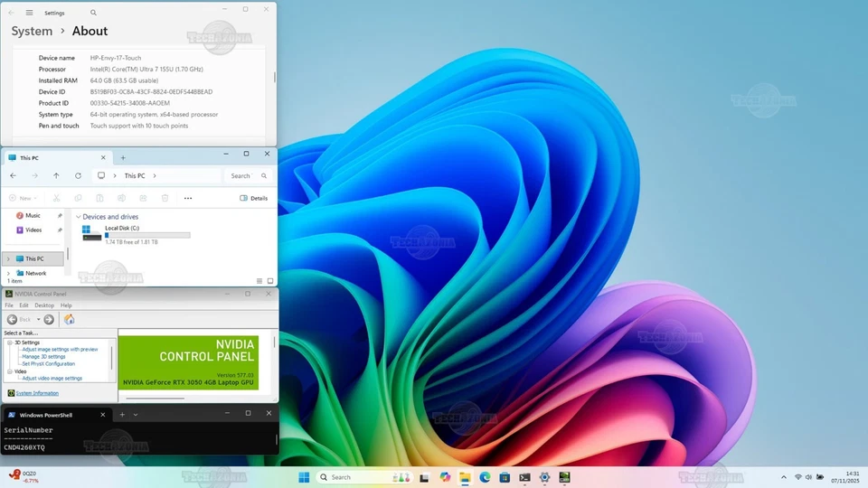
Task: Open the Back history dropdown arrow in NVIDIA
Action: coord(38,319)
